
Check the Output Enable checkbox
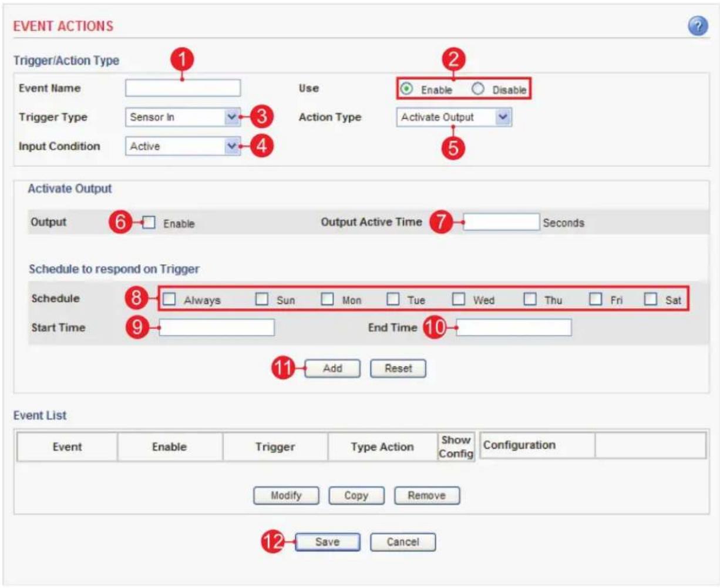(x=150, y=223)
